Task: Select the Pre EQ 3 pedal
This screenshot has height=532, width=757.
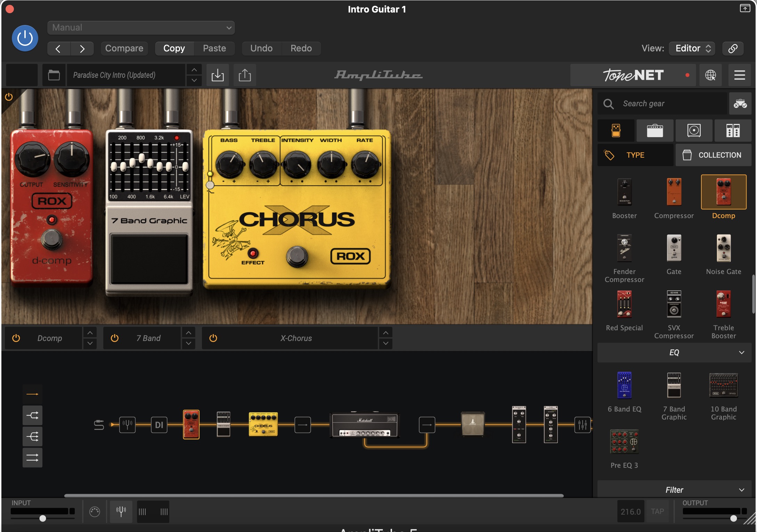Action: point(624,442)
